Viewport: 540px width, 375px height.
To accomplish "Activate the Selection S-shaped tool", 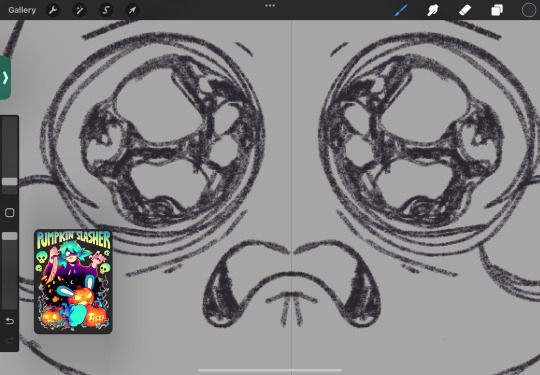I will point(106,10).
